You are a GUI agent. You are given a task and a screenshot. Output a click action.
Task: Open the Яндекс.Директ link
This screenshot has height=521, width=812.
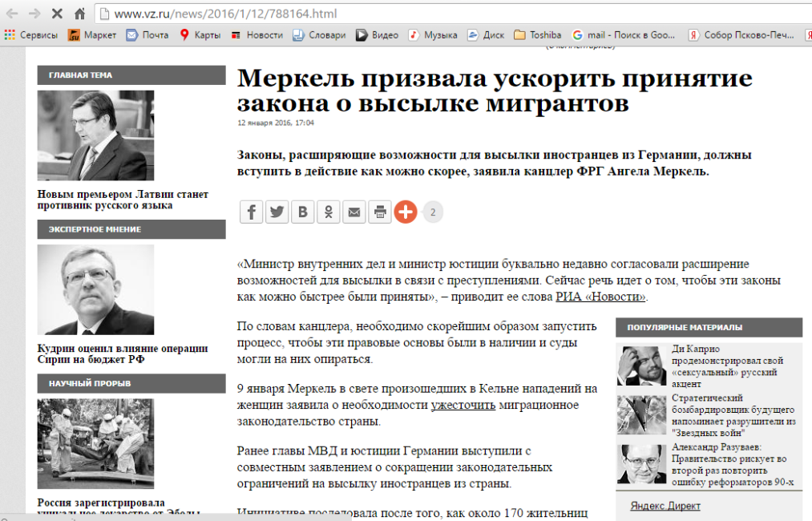point(665,506)
